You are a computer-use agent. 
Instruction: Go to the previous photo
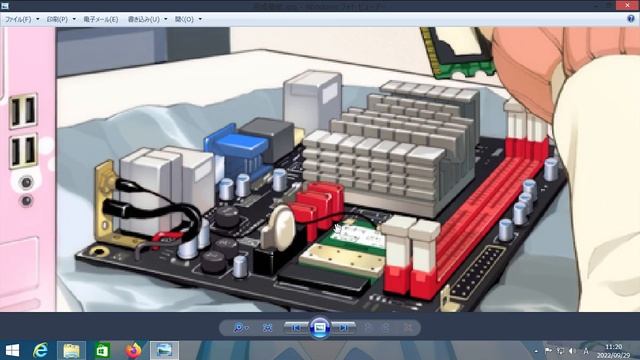click(x=296, y=327)
